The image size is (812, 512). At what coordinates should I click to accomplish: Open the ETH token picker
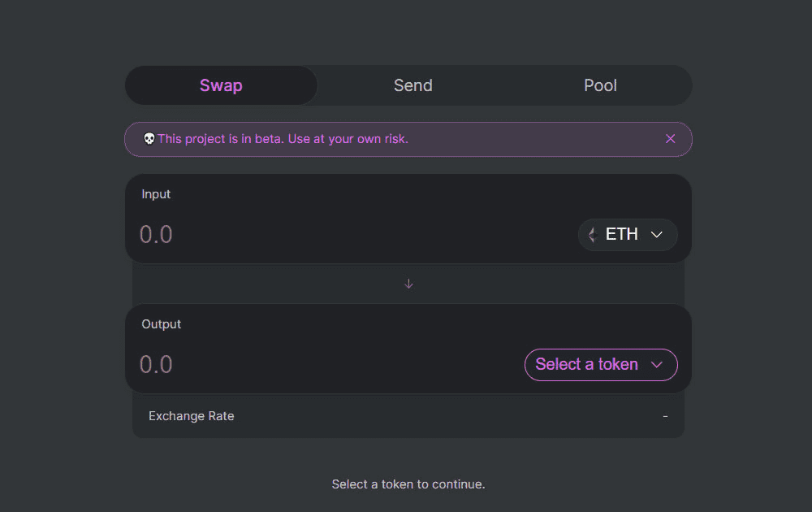pos(627,234)
